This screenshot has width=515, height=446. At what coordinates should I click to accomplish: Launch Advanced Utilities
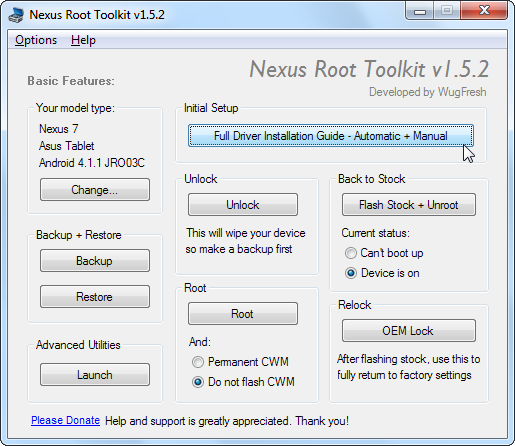point(95,375)
